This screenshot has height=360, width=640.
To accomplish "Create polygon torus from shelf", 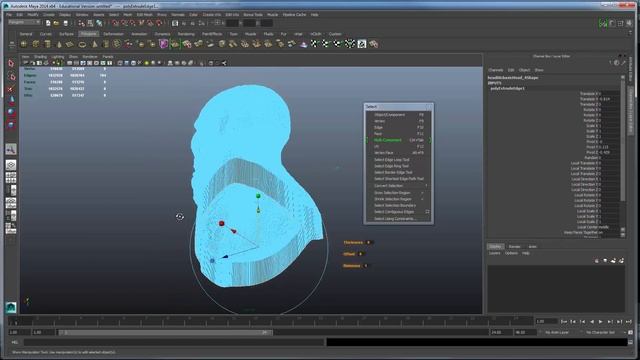I will coord(82,44).
